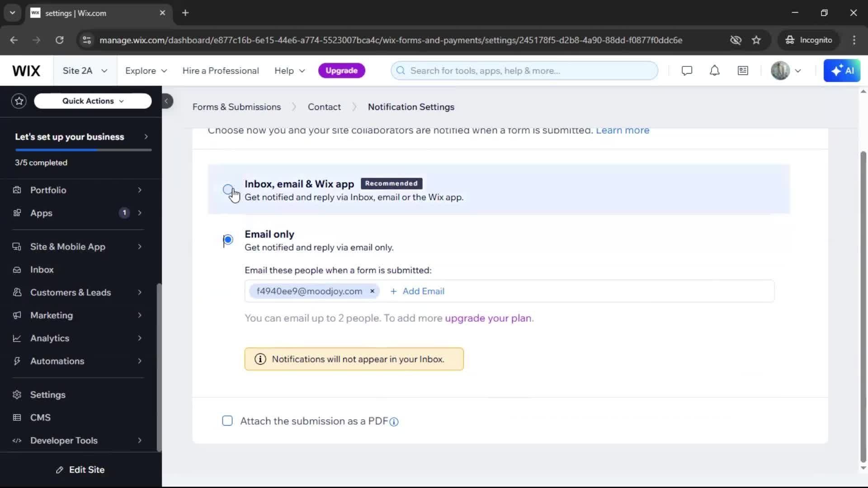The image size is (868, 488).
Task: Open the notifications bell
Action: [714, 71]
